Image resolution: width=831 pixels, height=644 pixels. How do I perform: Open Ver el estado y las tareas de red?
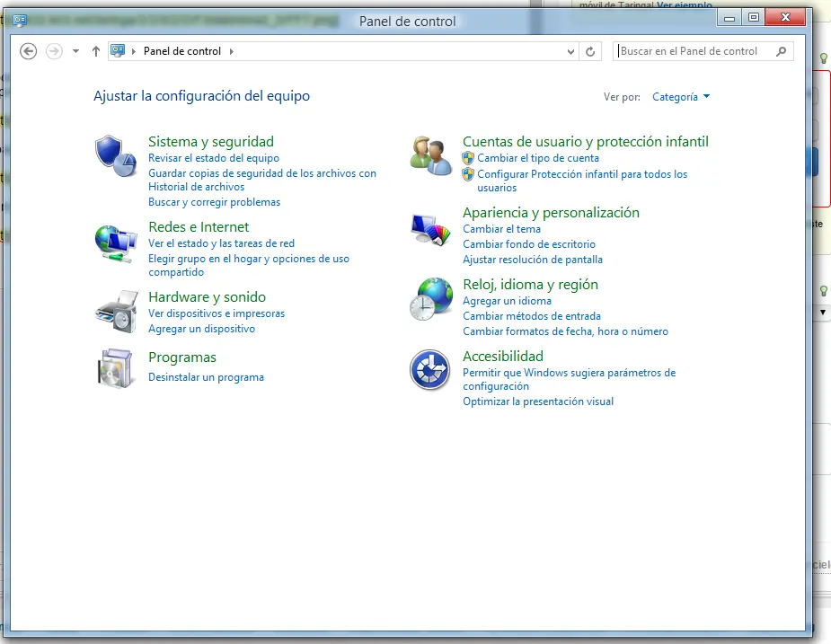(222, 243)
